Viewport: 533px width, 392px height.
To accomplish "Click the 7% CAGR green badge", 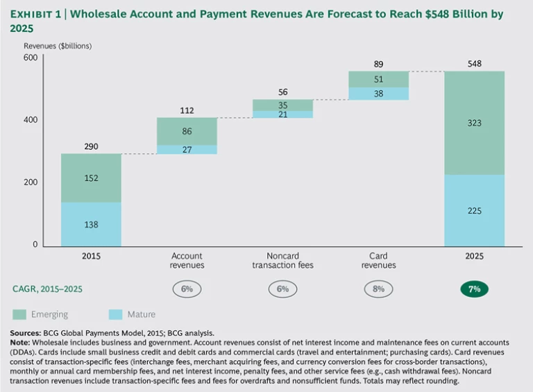I will pyautogui.click(x=474, y=289).
